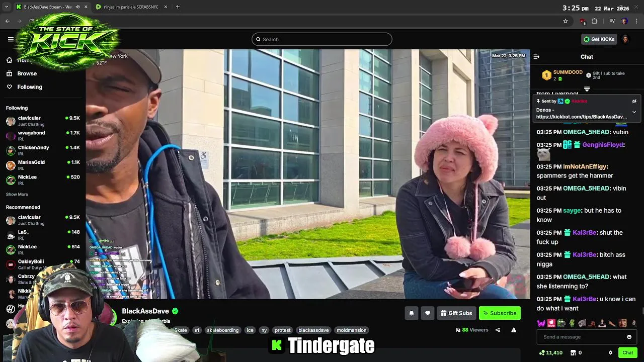The width and height of the screenshot is (644, 362).
Task: Bookmark this page with the star icon
Action: 566,21
